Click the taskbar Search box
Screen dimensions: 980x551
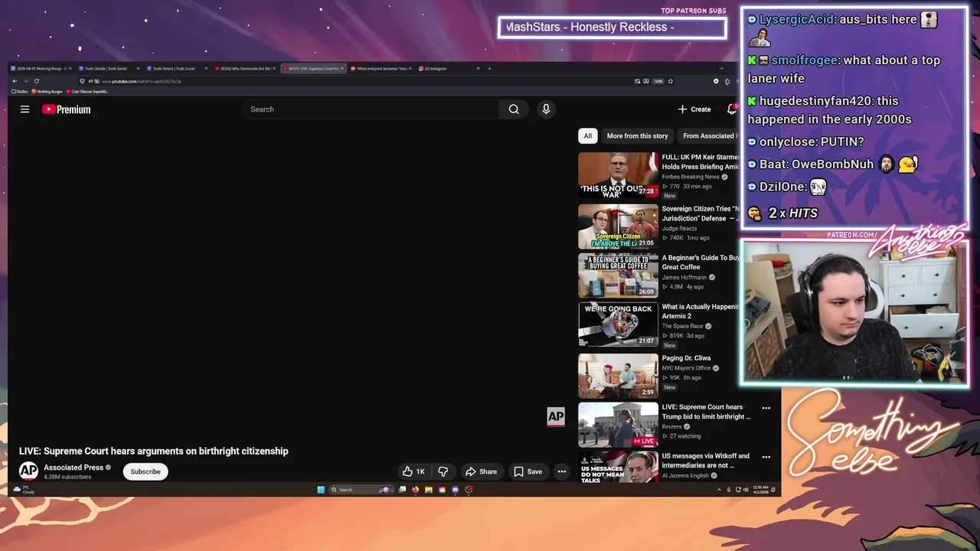coord(361,490)
